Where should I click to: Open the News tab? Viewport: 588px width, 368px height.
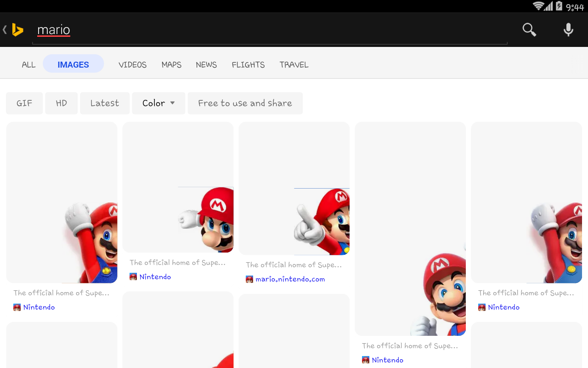coord(206,65)
